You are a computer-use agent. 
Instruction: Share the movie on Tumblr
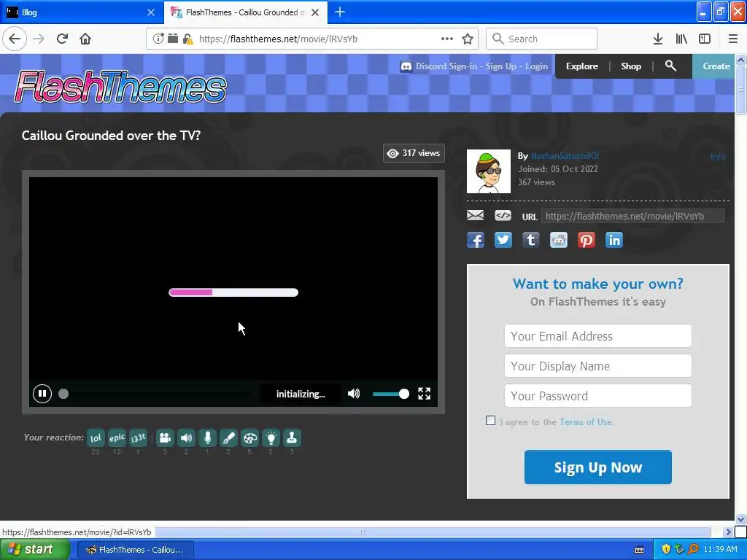pyautogui.click(x=531, y=240)
